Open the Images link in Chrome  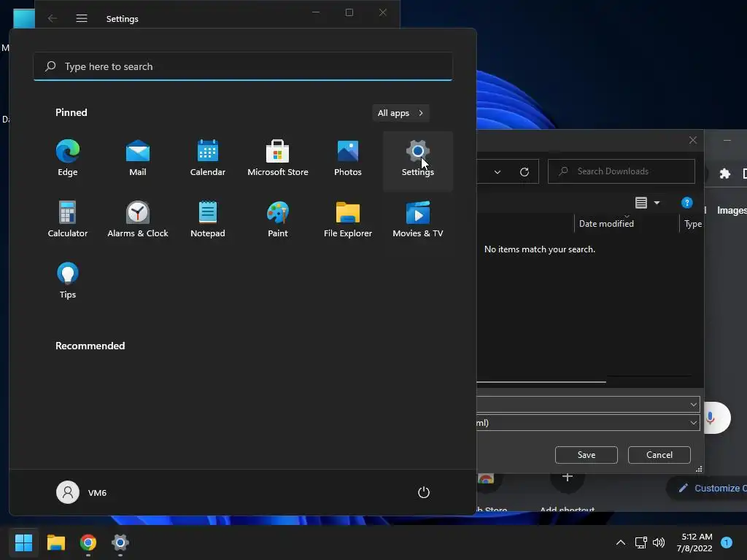(x=732, y=211)
